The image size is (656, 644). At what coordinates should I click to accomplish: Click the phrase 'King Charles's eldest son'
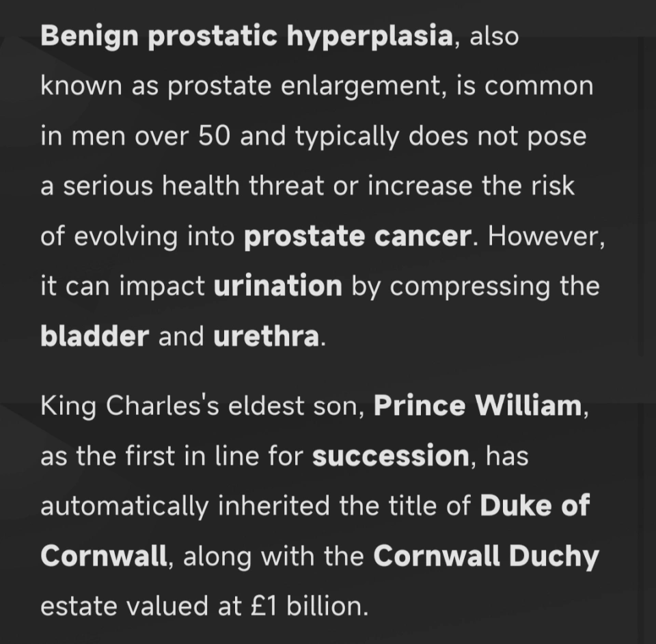coord(200,405)
